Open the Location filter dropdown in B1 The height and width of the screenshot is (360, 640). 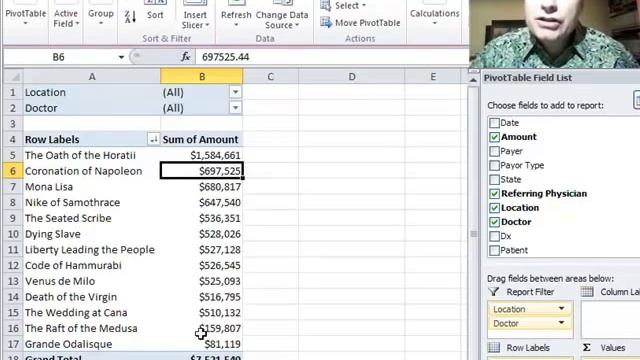click(236, 92)
